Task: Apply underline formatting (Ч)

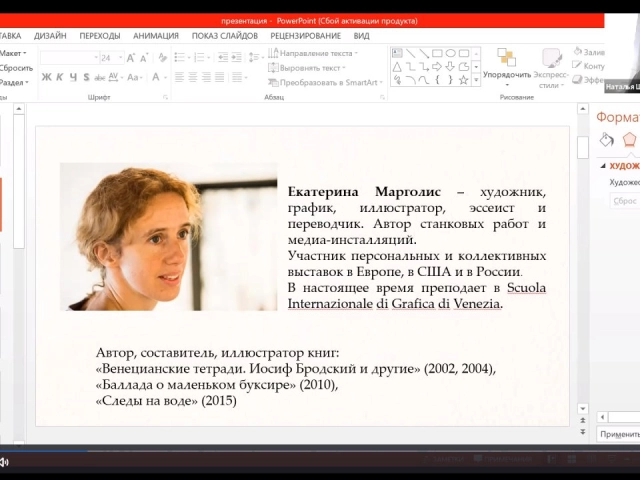Action: point(72,77)
